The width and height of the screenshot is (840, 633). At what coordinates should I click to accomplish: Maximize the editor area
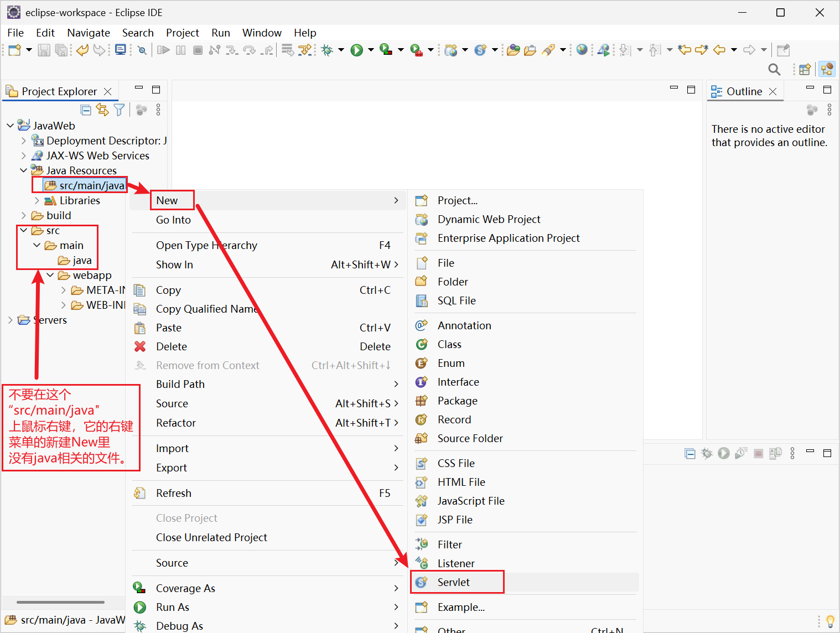pyautogui.click(x=691, y=90)
